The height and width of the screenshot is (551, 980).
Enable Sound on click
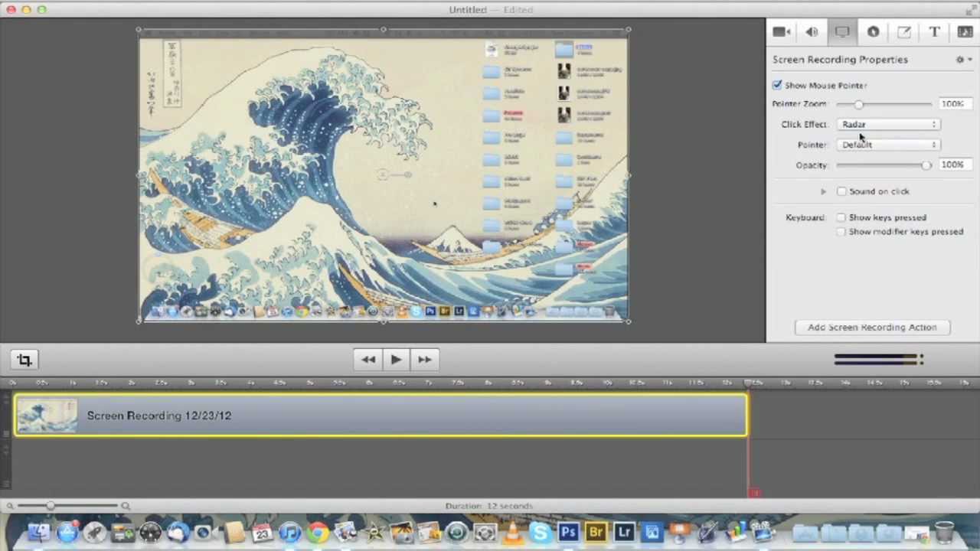click(x=841, y=191)
